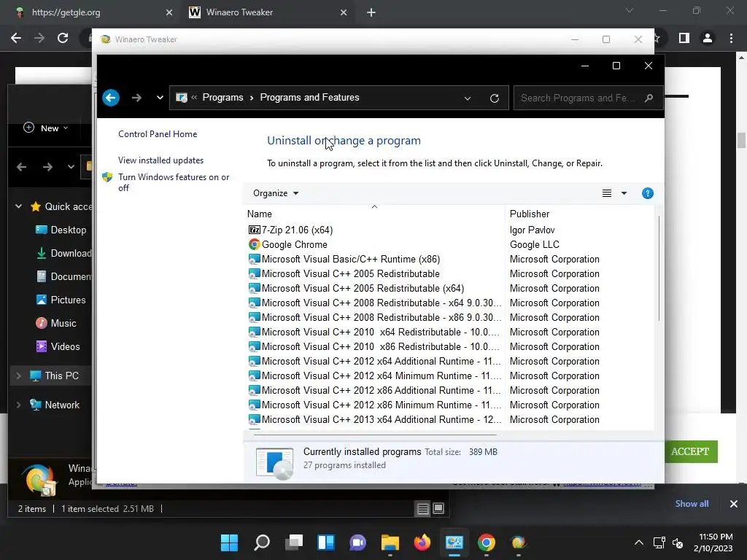
Task: Switch File Explorer to large icons view
Action: 438,509
